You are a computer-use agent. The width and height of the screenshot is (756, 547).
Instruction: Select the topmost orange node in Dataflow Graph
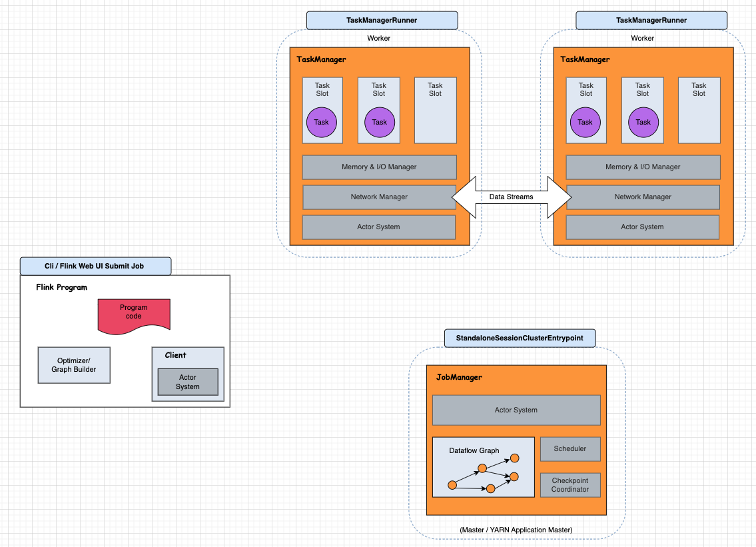click(x=515, y=458)
